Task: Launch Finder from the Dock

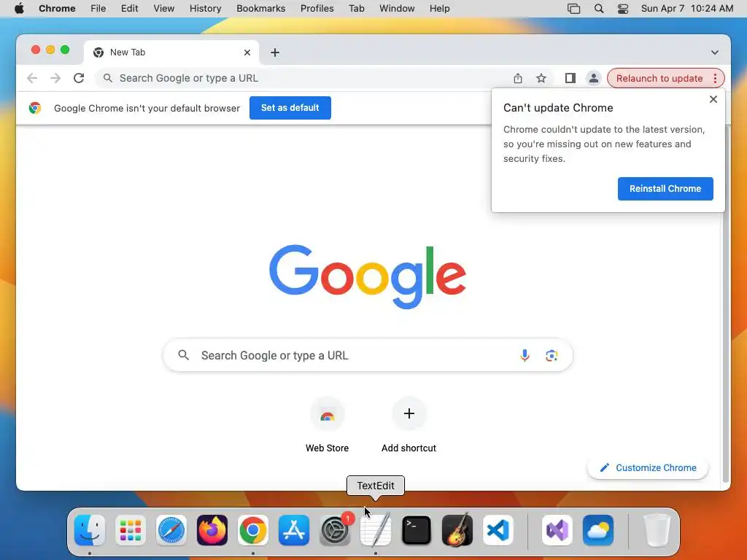Action: (x=90, y=530)
